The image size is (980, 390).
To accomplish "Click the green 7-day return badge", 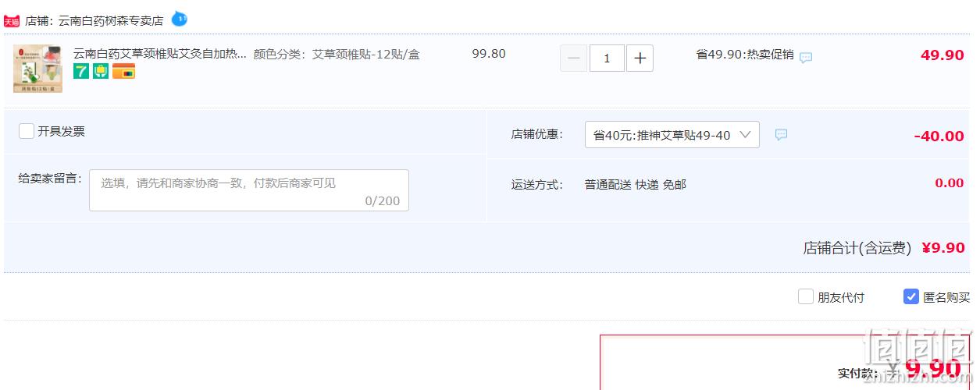I will (81, 72).
